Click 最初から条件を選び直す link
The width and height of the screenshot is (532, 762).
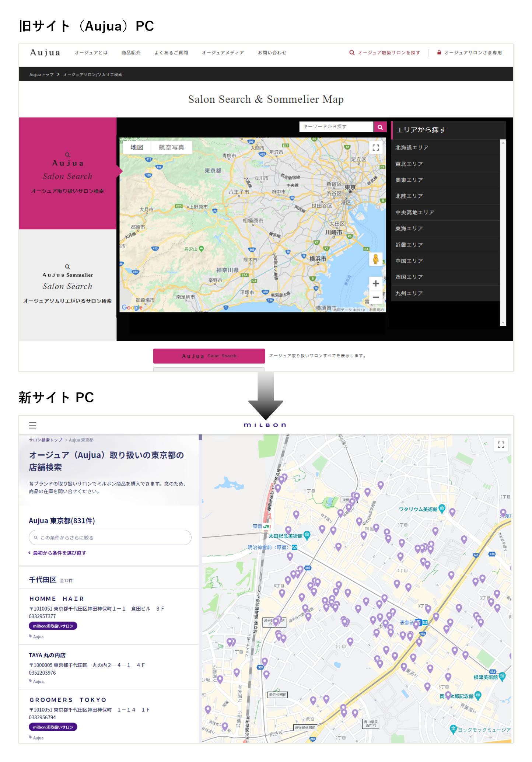59,553
